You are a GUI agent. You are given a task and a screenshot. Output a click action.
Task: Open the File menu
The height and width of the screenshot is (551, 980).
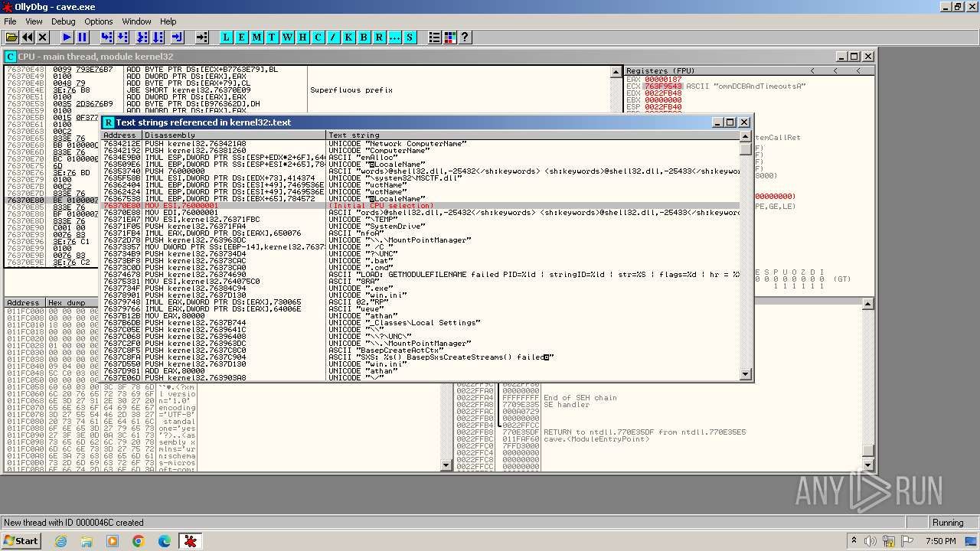(x=10, y=21)
